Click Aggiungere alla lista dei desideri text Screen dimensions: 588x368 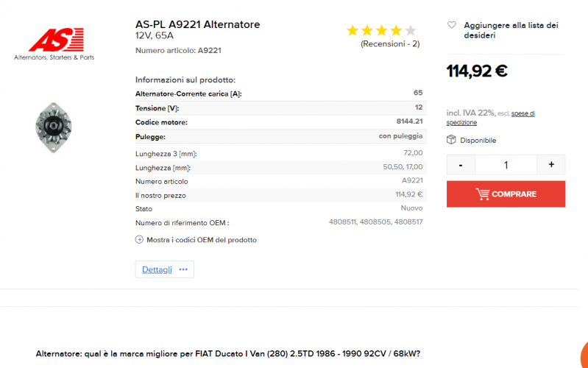coord(511,30)
